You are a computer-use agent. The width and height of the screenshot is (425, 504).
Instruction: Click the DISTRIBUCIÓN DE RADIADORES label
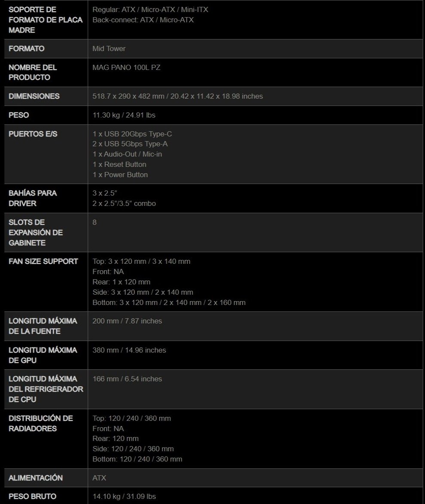(40, 423)
